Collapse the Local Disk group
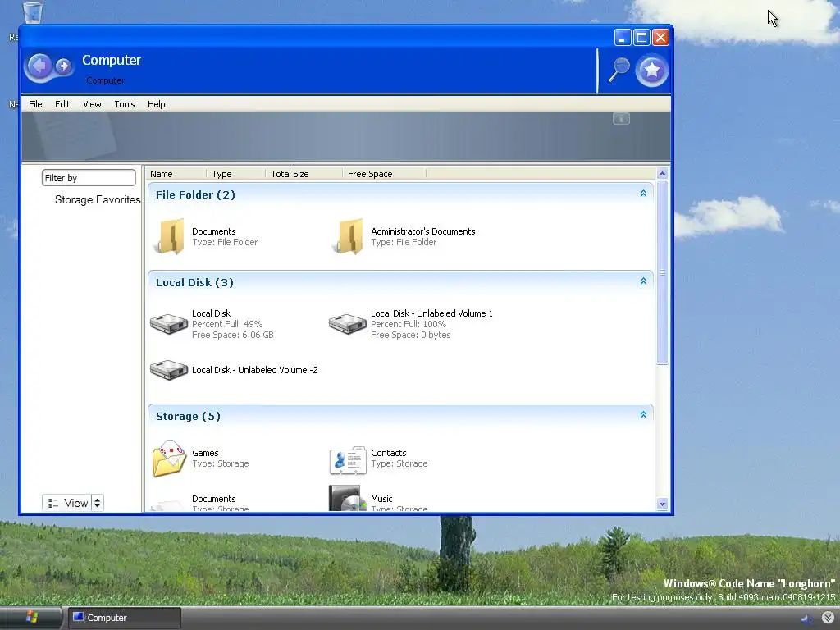Viewport: 840px width, 630px height. (x=643, y=282)
